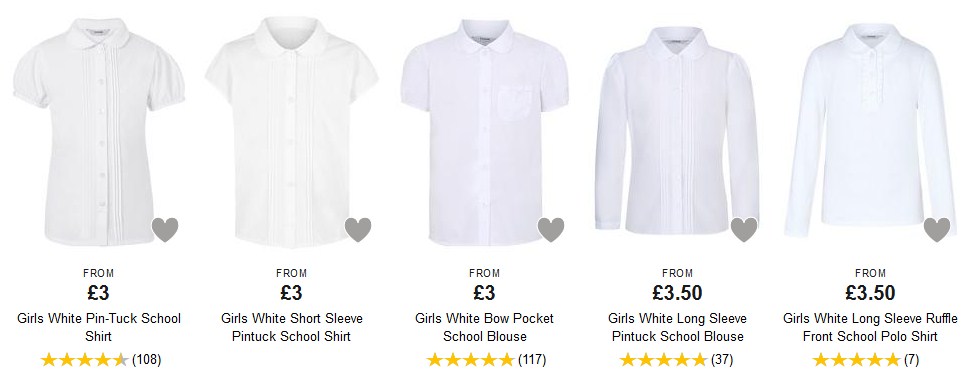Click the £3.50 price of Ruffle Polo Shirt
970x382 pixels.
pyautogui.click(x=870, y=292)
